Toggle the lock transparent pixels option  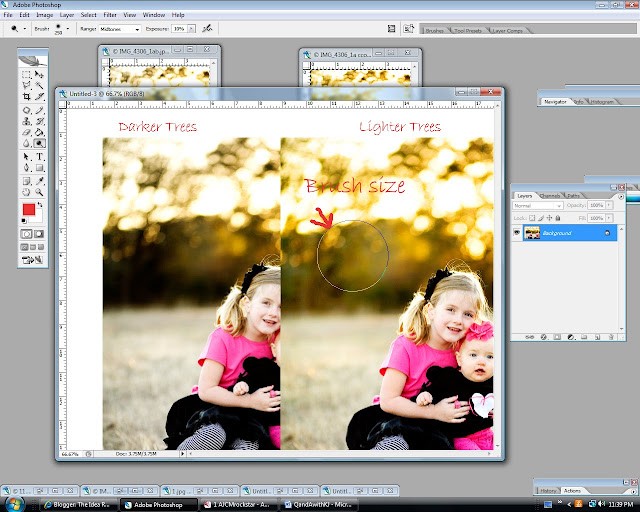[532, 218]
